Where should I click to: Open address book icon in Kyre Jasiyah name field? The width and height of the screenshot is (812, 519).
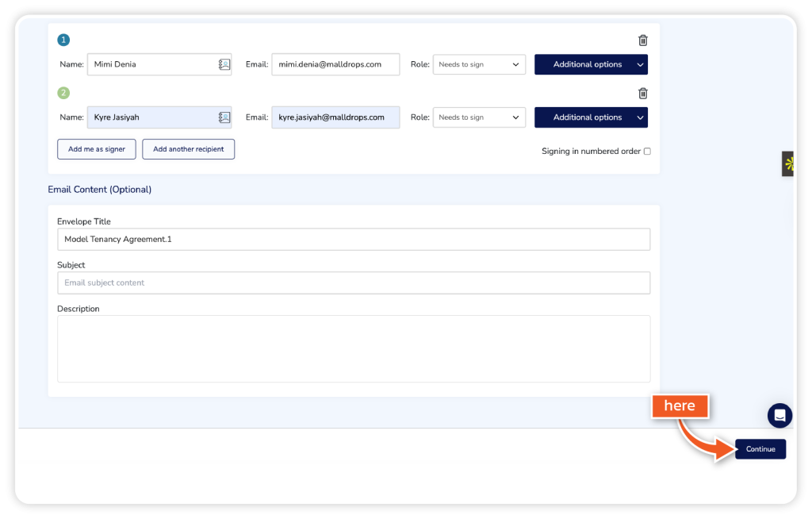224,117
